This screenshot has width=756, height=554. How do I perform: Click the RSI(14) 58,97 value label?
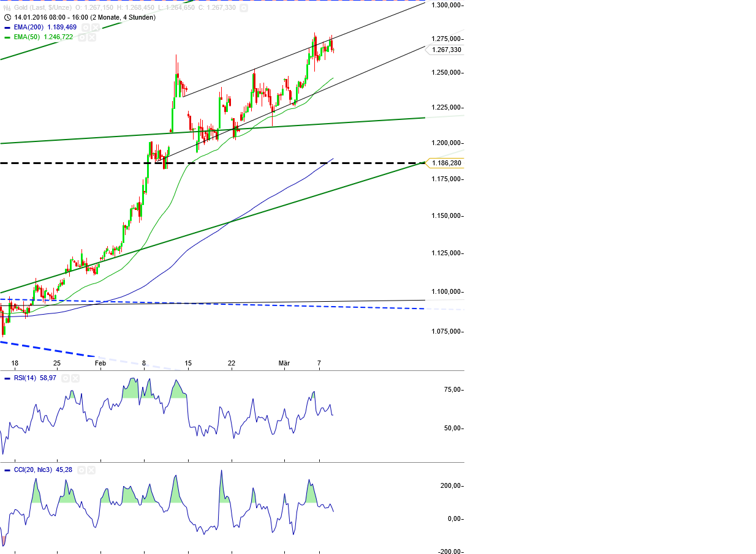36,378
